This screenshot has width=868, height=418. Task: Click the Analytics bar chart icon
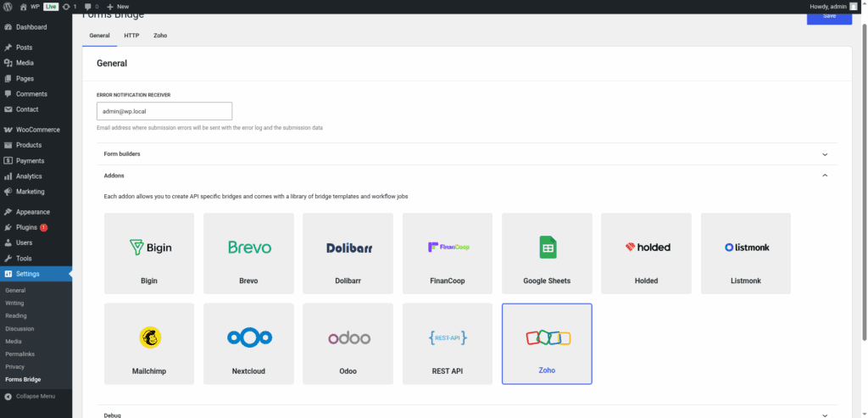(8, 176)
